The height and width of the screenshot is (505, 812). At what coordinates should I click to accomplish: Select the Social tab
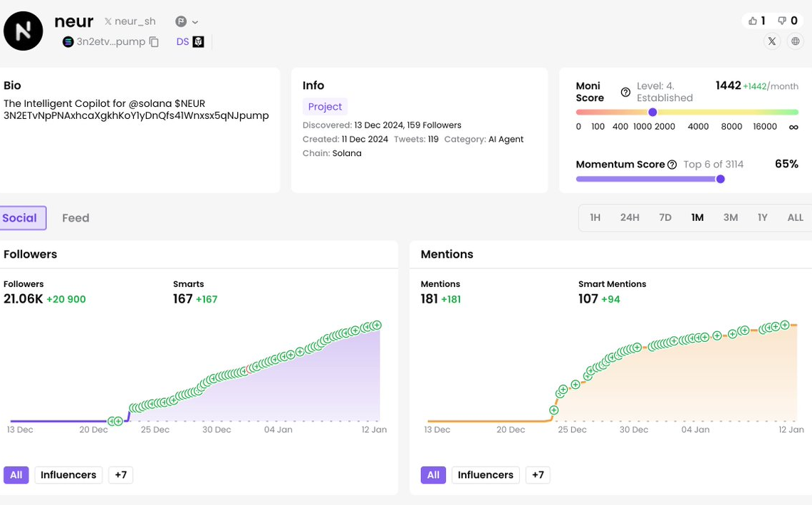(20, 218)
